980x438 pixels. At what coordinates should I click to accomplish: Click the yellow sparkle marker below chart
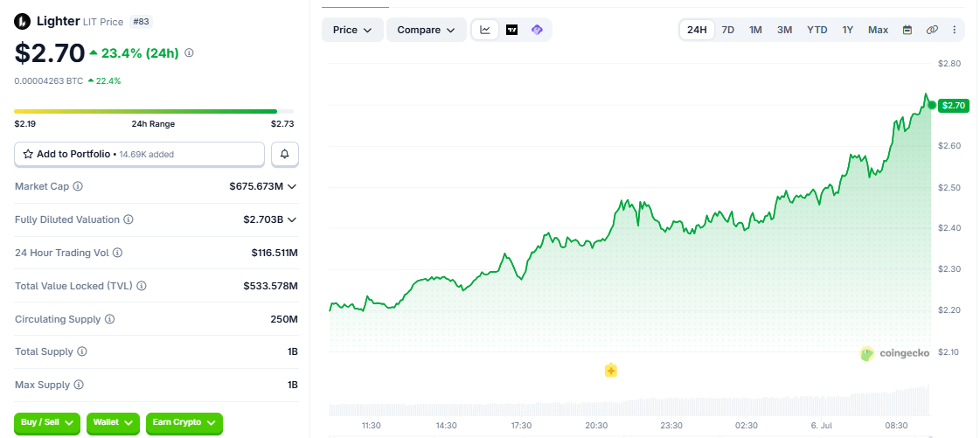point(610,371)
